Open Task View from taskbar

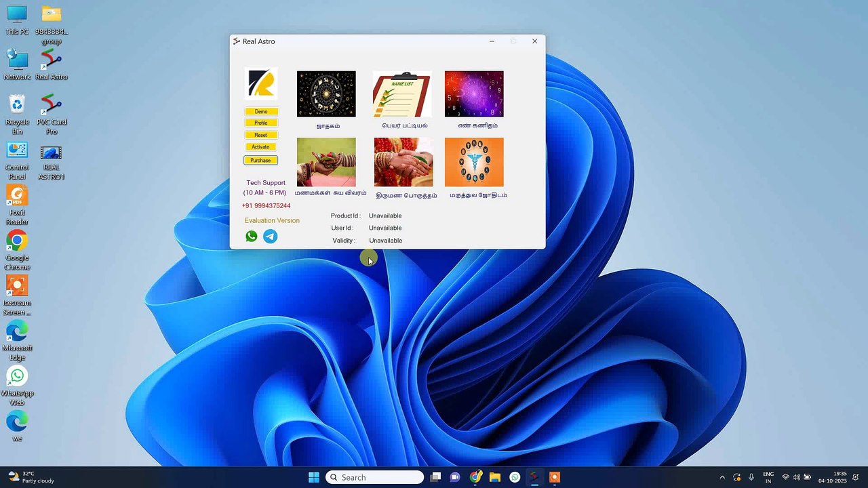[x=436, y=477]
